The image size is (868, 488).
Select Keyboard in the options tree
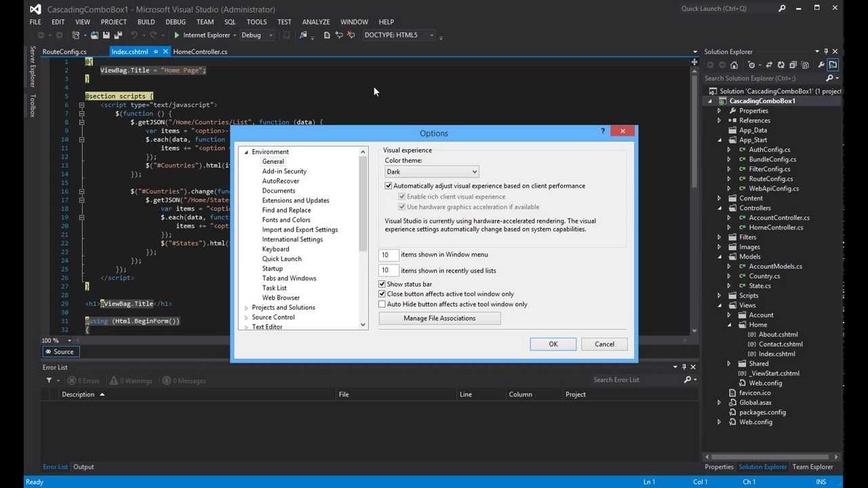point(275,249)
